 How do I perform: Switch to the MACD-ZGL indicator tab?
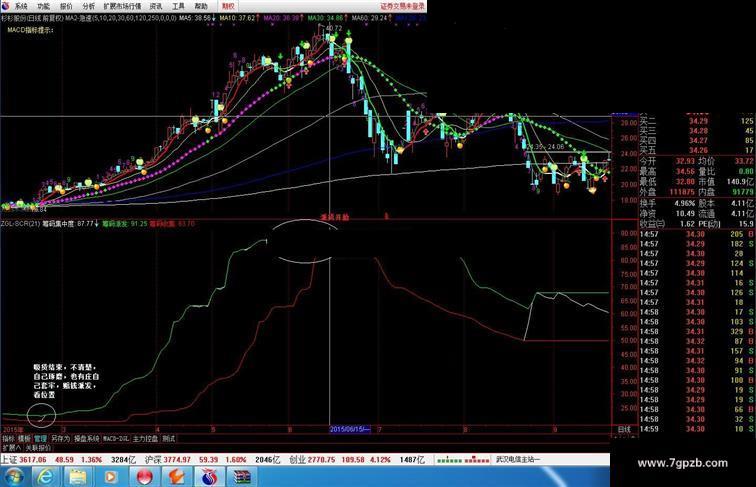(x=116, y=438)
